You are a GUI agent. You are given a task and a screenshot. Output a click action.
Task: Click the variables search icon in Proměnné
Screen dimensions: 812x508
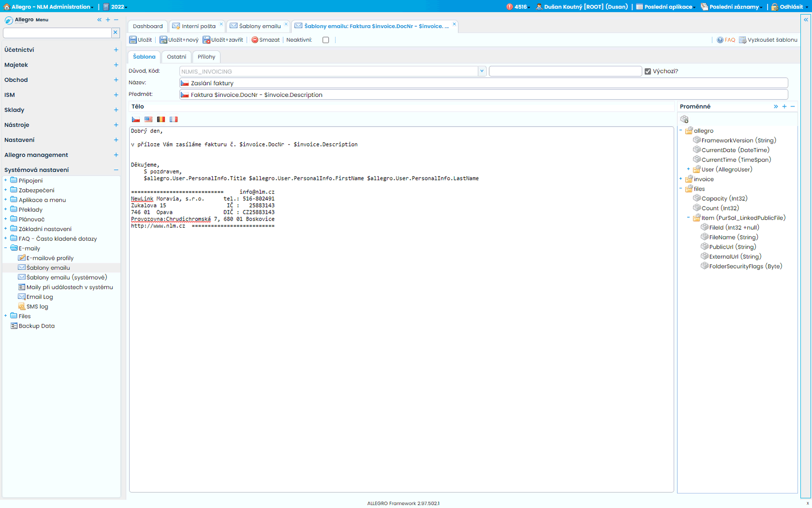click(x=684, y=119)
